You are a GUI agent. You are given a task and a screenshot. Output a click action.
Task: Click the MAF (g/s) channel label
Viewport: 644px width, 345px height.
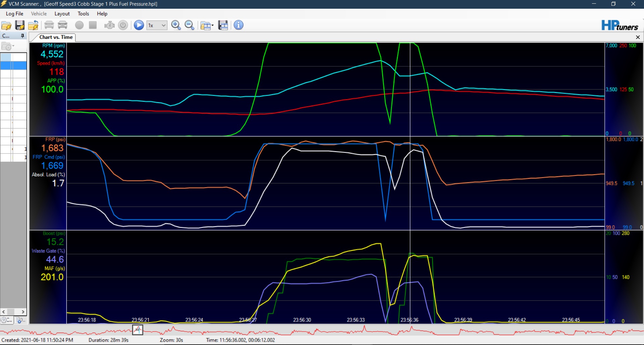coord(55,269)
